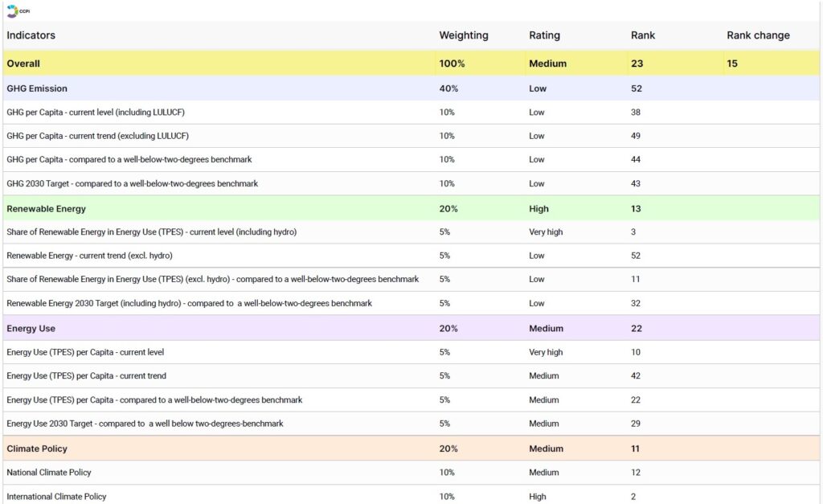The image size is (823, 504).
Task: Click the Medium rating in Overall row
Action: tap(547, 64)
